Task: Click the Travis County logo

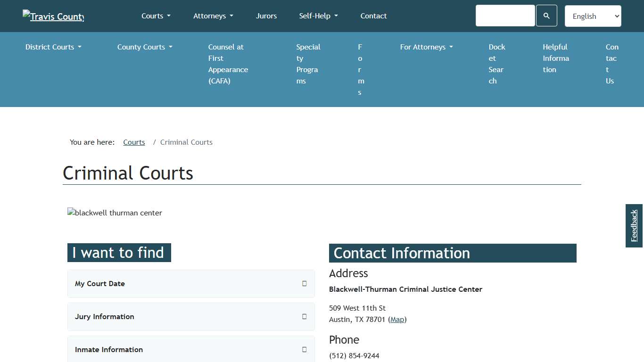Action: (53, 16)
